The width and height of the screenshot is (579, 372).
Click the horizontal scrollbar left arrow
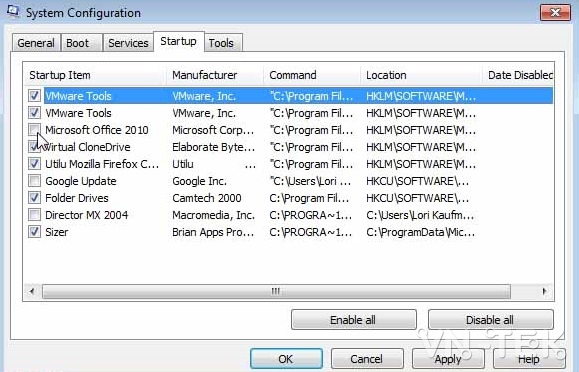pos(32,291)
